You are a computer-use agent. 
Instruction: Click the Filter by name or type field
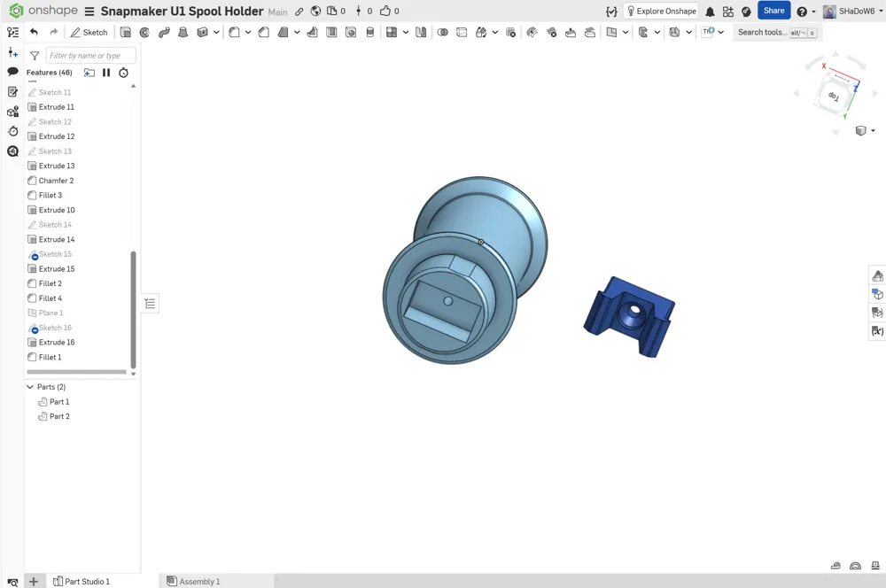pos(90,56)
